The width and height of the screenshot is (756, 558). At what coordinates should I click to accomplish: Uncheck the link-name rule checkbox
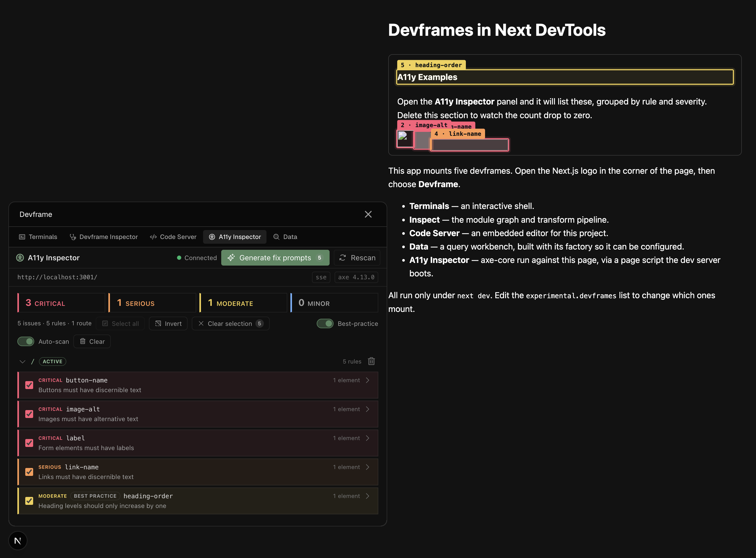(x=29, y=472)
